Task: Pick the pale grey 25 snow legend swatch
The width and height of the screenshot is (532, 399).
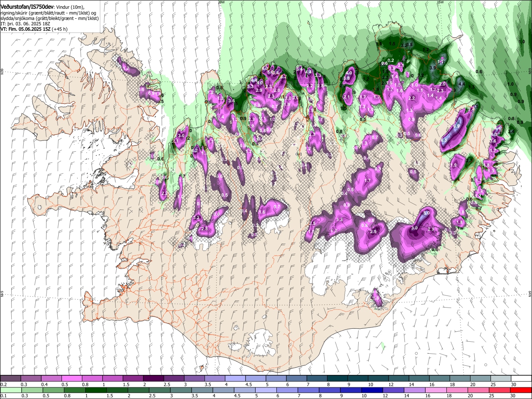Action: [x=501, y=378]
